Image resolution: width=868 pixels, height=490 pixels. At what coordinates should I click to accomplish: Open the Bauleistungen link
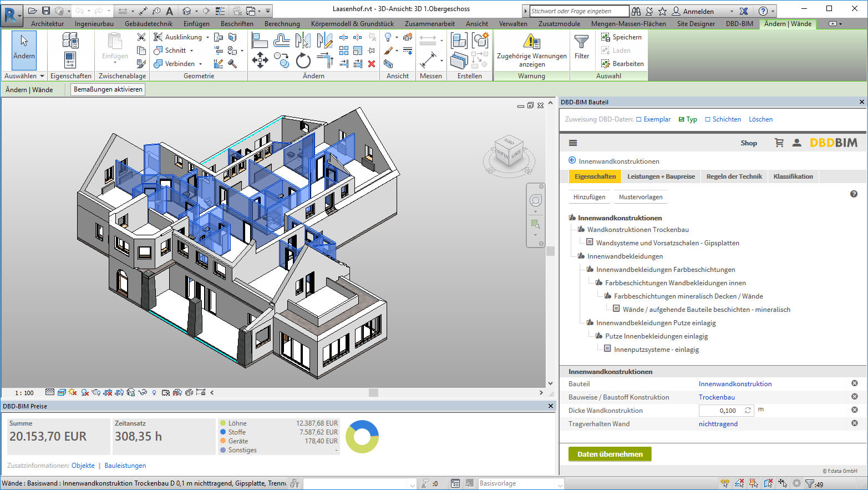click(x=125, y=466)
